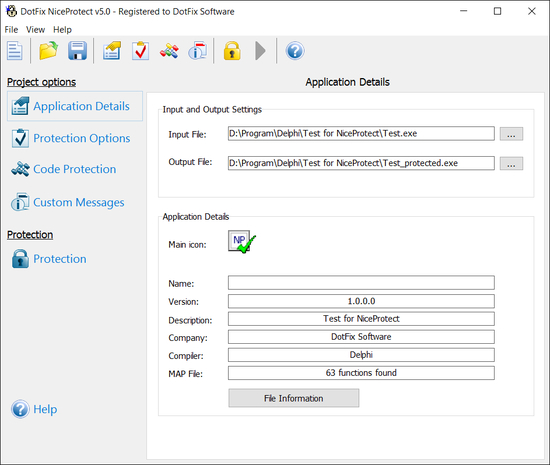Click the Description field Test for NiceProtect
The image size is (550, 465).
pos(361,319)
